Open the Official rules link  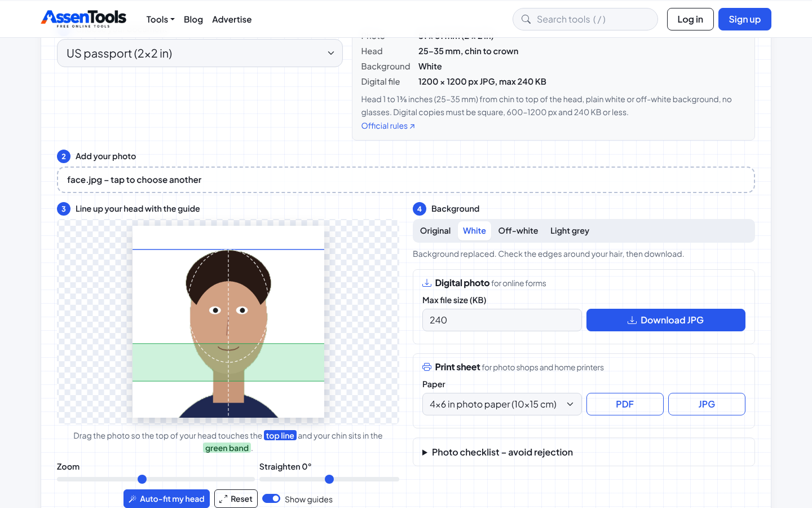(388, 126)
